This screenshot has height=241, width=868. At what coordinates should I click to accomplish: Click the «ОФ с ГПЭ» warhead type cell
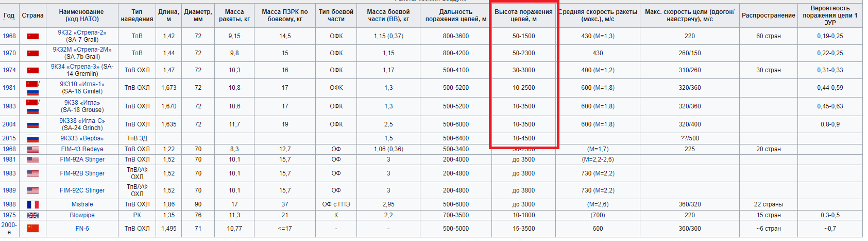[336, 204]
